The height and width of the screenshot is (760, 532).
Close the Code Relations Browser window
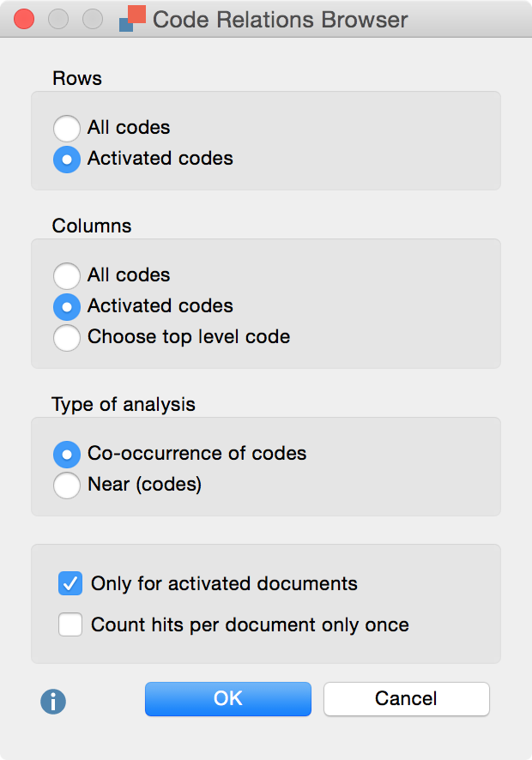24,19
